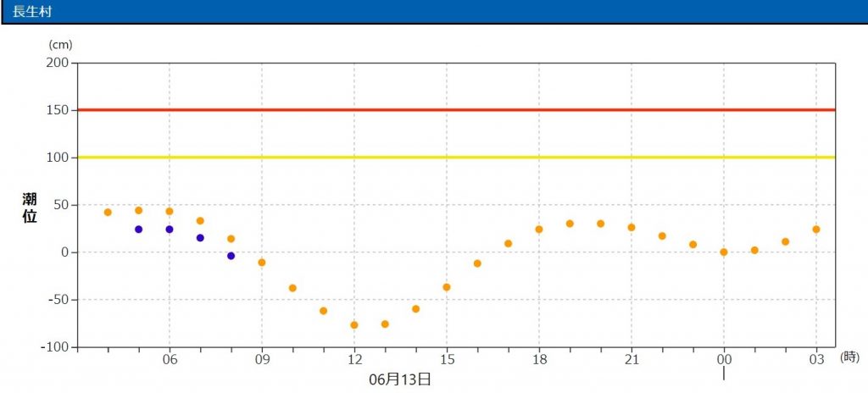Select the orange point at 20 hours
The height and width of the screenshot is (393, 868).
(601, 224)
